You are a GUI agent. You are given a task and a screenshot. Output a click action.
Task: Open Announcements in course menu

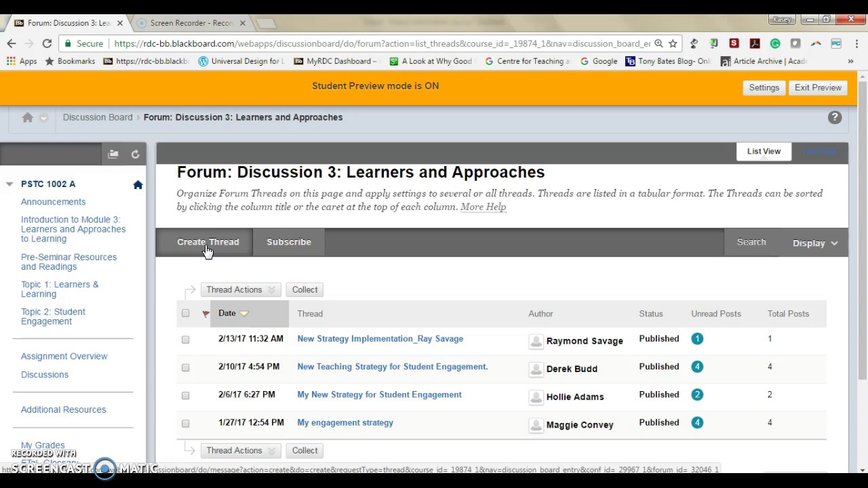coord(53,202)
